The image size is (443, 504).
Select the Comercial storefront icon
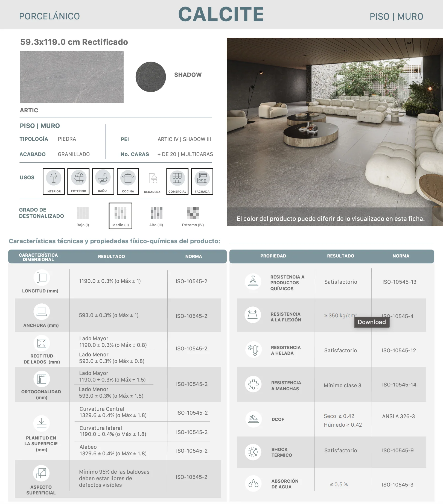click(x=177, y=181)
